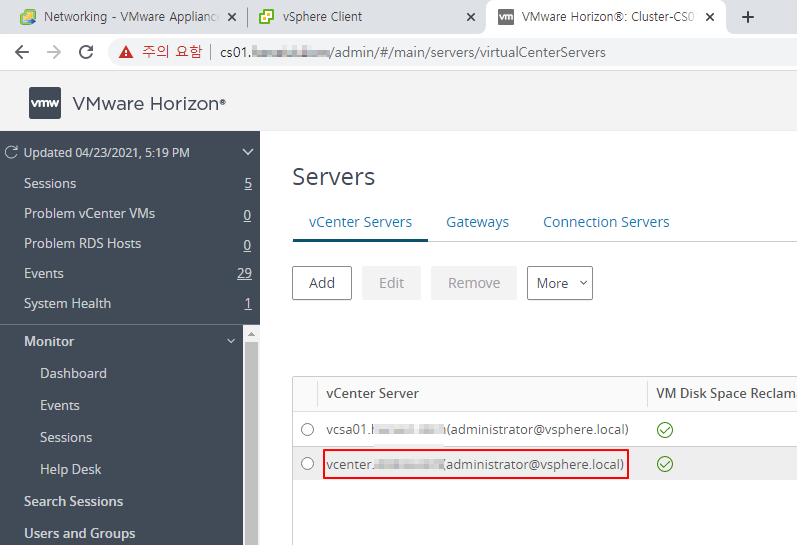The width and height of the screenshot is (797, 545).
Task: Click vcsa01 administrator@vsphere.local row text
Action: (x=477, y=430)
